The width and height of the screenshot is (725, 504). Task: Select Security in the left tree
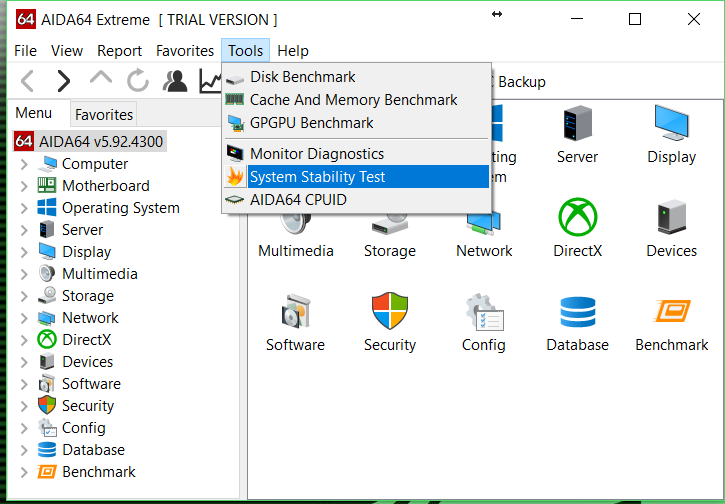pos(88,406)
